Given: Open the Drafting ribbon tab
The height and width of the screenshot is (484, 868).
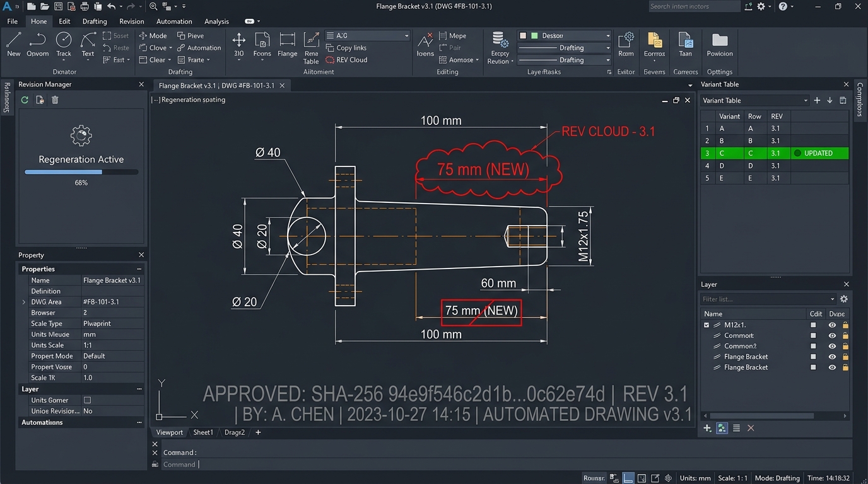Looking at the screenshot, I should [x=95, y=21].
